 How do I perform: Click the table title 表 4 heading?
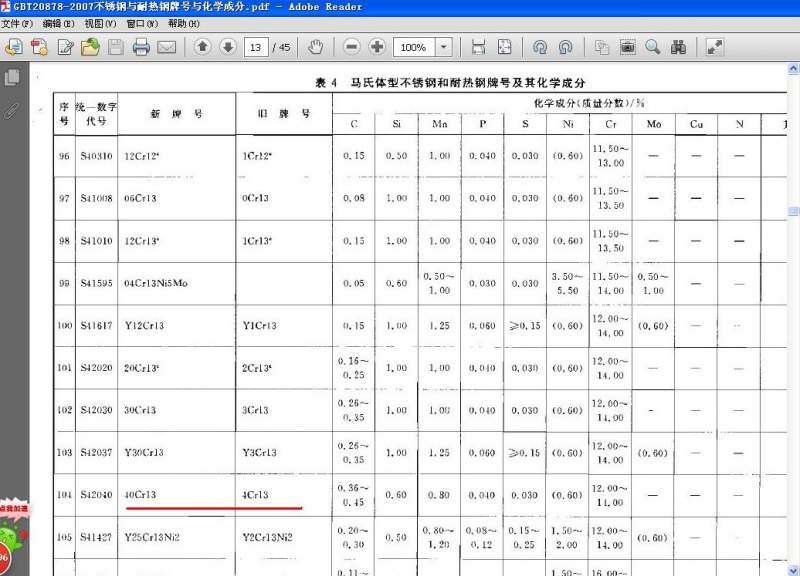pos(450,83)
